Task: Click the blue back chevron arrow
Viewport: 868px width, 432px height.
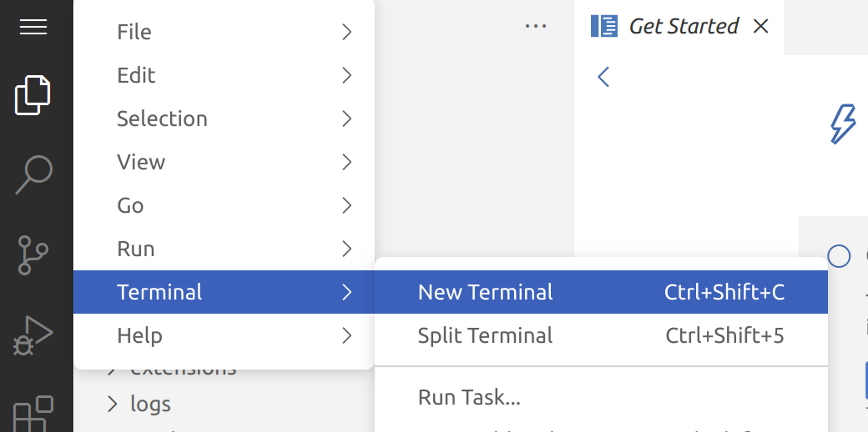Action: pos(603,77)
